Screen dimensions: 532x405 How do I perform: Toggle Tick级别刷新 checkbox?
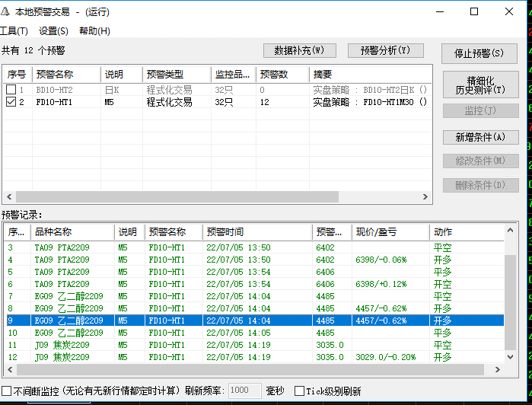pos(299,391)
